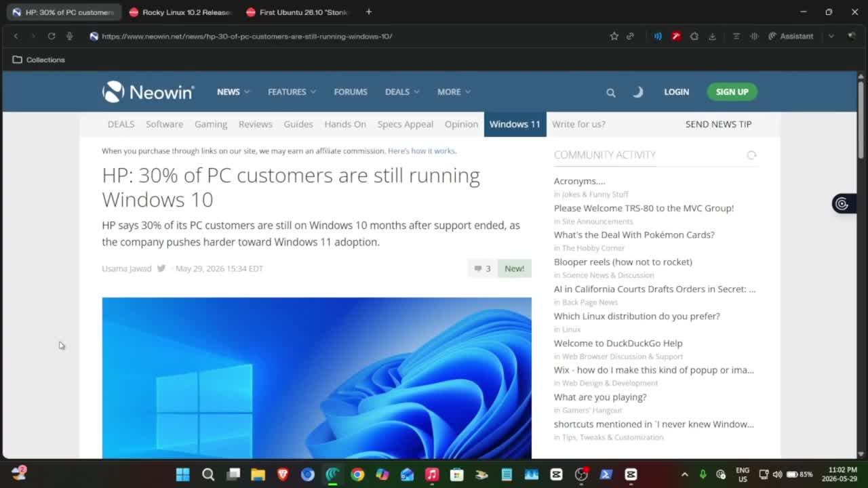Image resolution: width=868 pixels, height=488 pixels.
Task: Select the Gaming sub-navigation item
Action: [x=211, y=124]
